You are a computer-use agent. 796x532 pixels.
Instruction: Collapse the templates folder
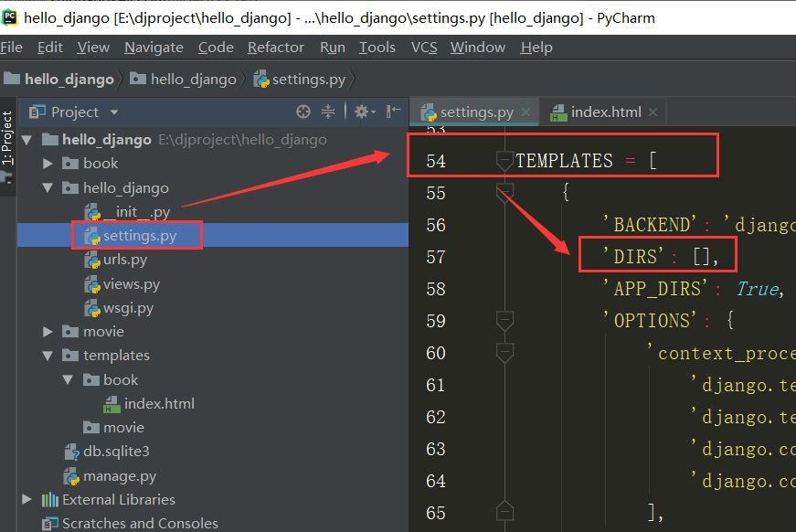[48, 356]
